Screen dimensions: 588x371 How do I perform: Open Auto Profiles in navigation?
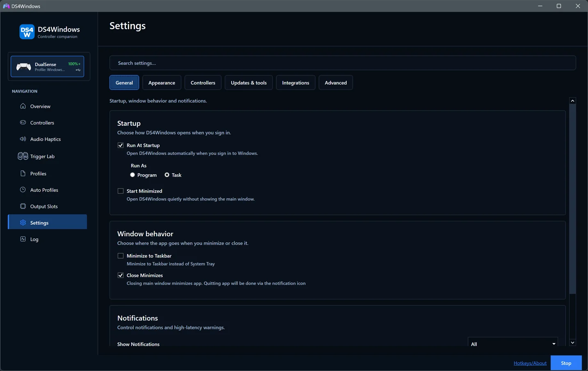(47, 190)
